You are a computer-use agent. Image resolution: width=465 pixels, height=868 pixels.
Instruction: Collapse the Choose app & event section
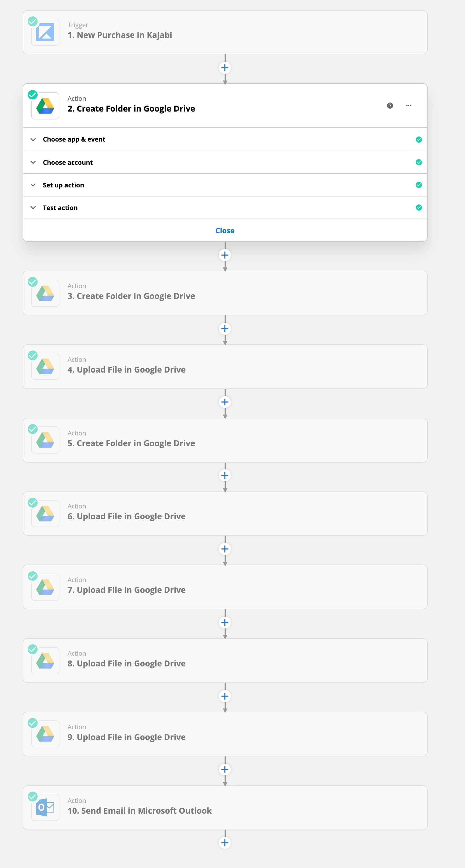click(33, 139)
